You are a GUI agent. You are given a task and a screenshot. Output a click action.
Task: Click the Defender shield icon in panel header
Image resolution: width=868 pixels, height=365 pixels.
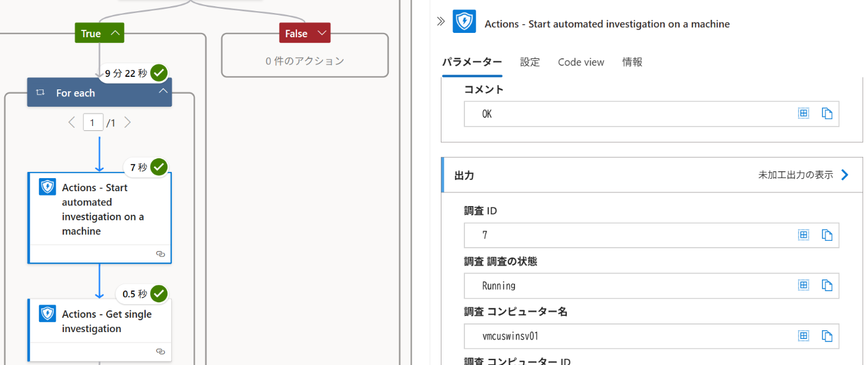click(x=464, y=21)
